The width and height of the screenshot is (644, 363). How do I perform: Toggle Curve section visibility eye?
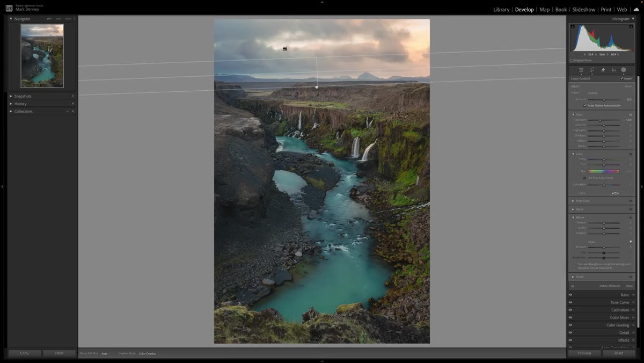pyautogui.click(x=631, y=209)
